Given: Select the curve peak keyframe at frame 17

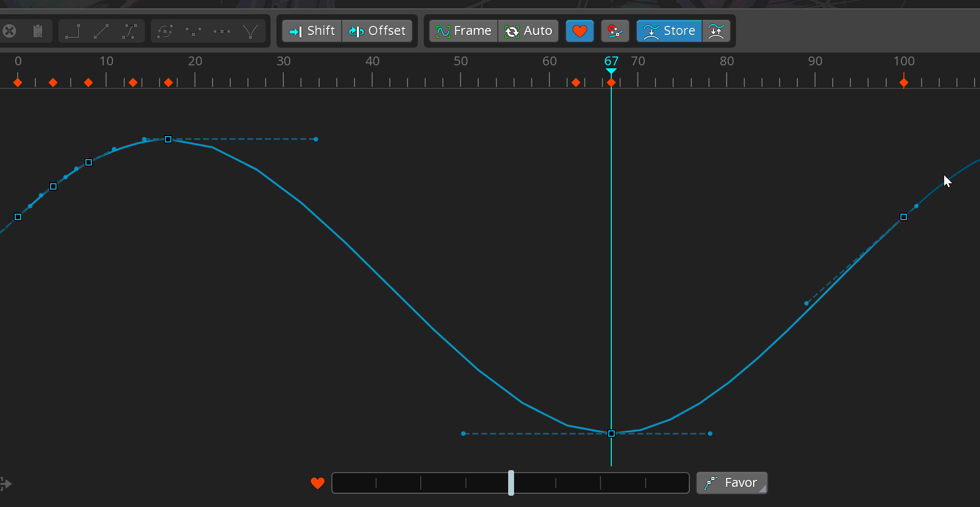Looking at the screenshot, I should [x=168, y=140].
